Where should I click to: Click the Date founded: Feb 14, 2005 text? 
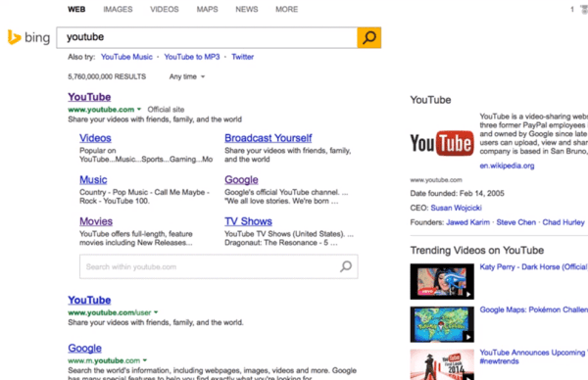(x=457, y=193)
